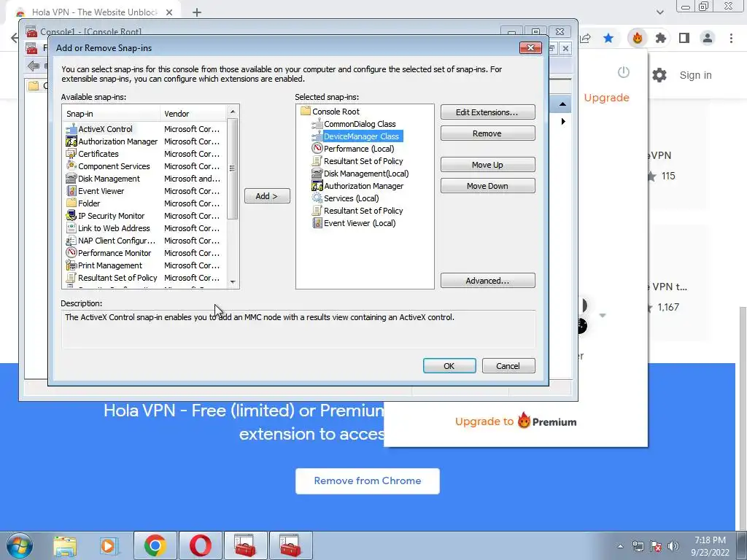
Task: Click the Folder snap-in icon
Action: coord(71,203)
